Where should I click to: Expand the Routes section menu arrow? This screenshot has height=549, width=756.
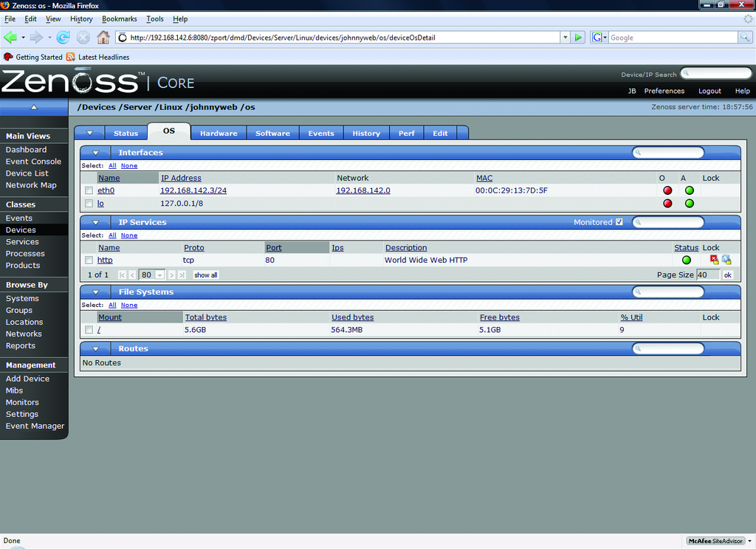[95, 349]
